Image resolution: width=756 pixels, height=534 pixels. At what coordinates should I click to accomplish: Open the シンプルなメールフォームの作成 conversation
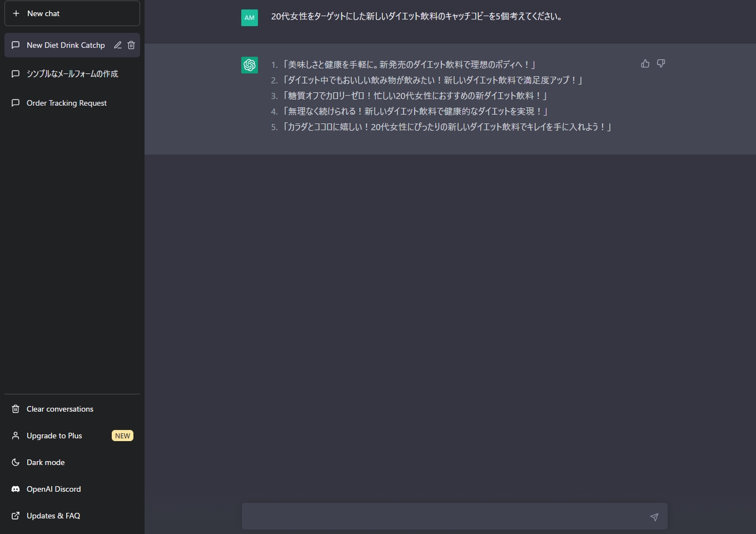(72, 73)
